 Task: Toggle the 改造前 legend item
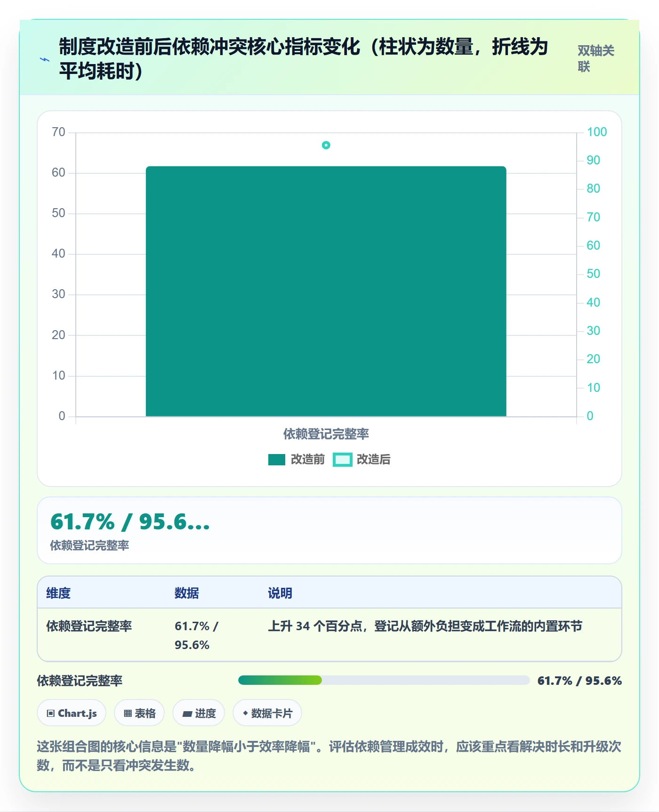(x=296, y=459)
